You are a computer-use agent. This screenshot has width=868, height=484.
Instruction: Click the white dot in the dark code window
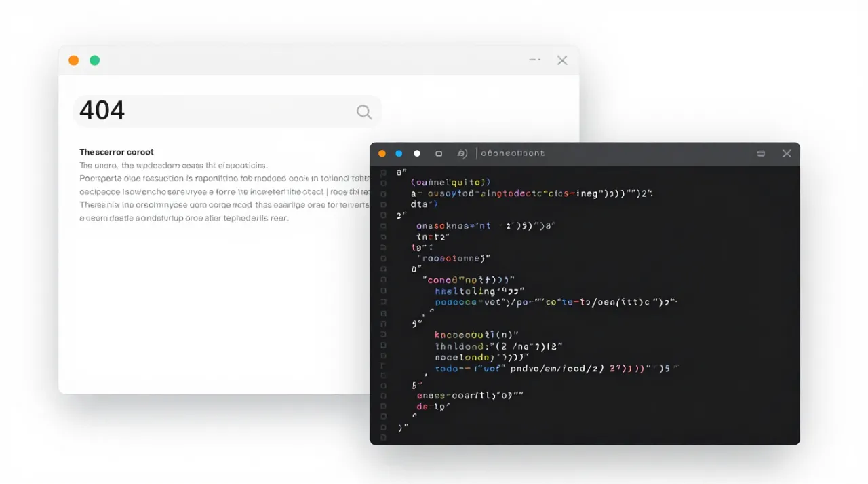pyautogui.click(x=417, y=153)
